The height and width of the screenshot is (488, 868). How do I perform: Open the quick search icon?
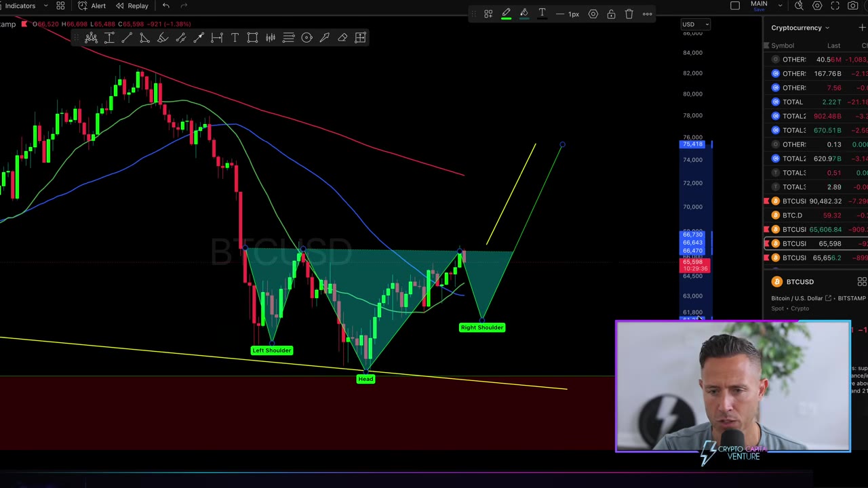point(800,5)
